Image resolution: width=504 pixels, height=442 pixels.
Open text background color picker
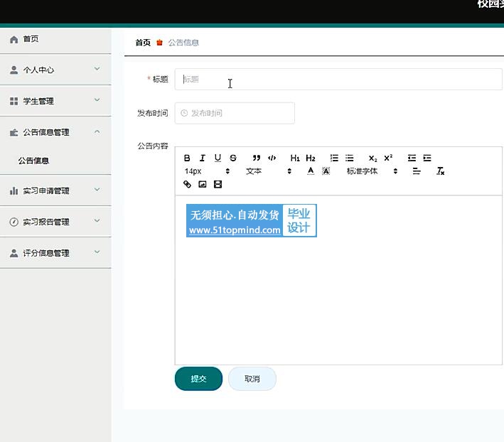pos(326,171)
